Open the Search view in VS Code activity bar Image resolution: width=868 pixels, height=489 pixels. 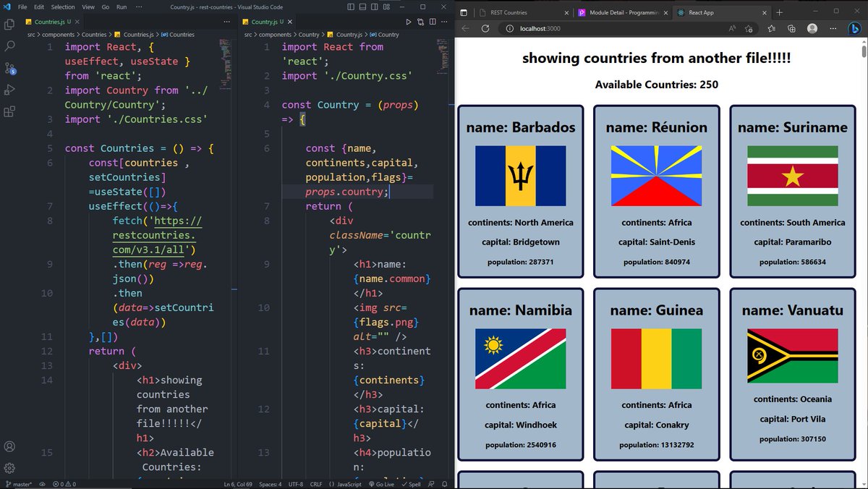tap(9, 46)
